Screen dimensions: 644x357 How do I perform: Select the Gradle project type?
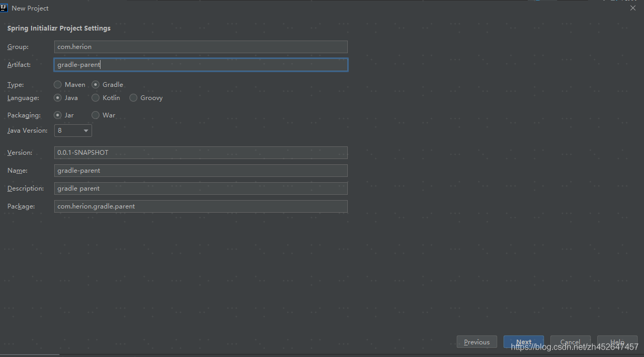point(96,84)
